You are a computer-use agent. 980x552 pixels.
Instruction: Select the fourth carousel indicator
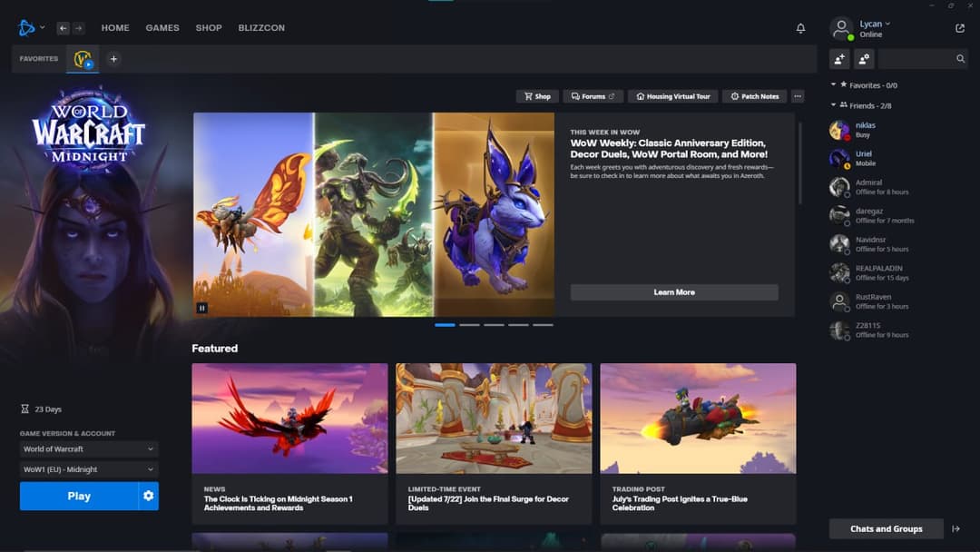coord(518,325)
